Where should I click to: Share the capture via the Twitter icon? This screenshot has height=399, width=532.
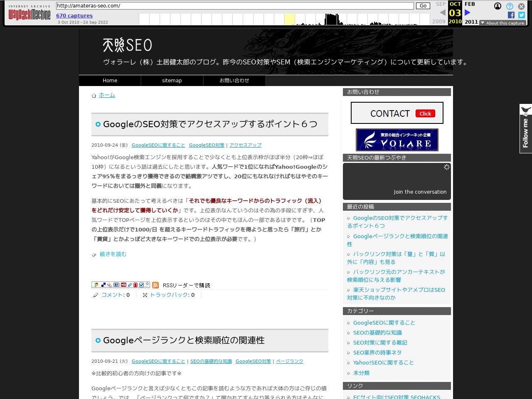pyautogui.click(x=521, y=15)
